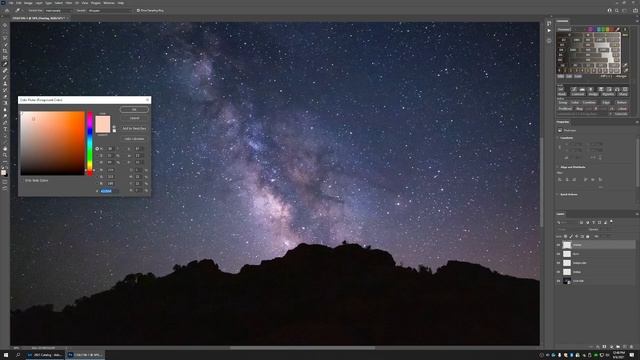Open the Sample Size dropdown

[58, 11]
